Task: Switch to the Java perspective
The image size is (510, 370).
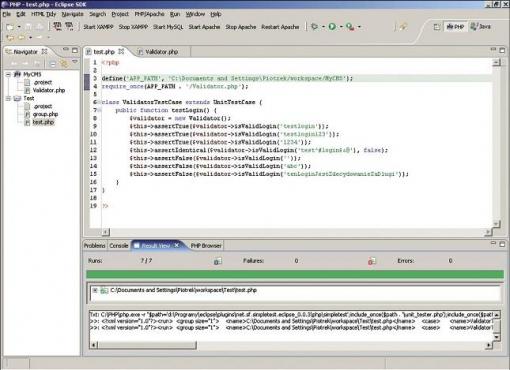Action: (x=481, y=26)
